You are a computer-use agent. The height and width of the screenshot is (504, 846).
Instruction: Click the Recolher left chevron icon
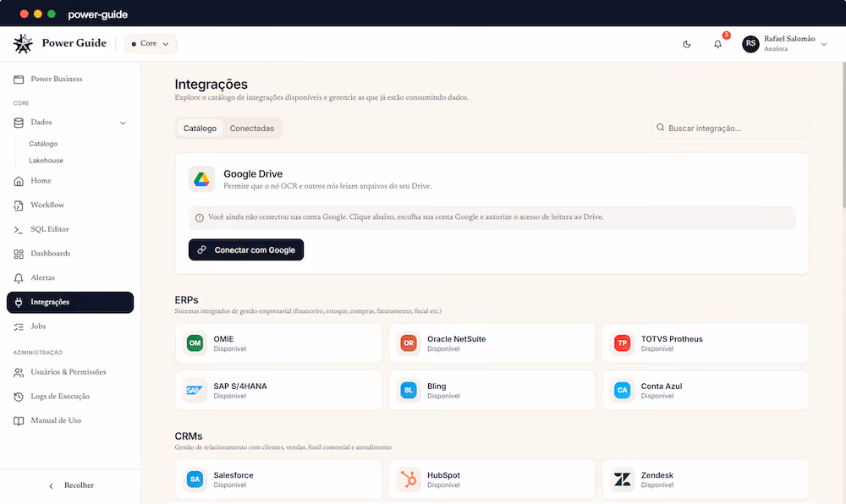[52, 486]
